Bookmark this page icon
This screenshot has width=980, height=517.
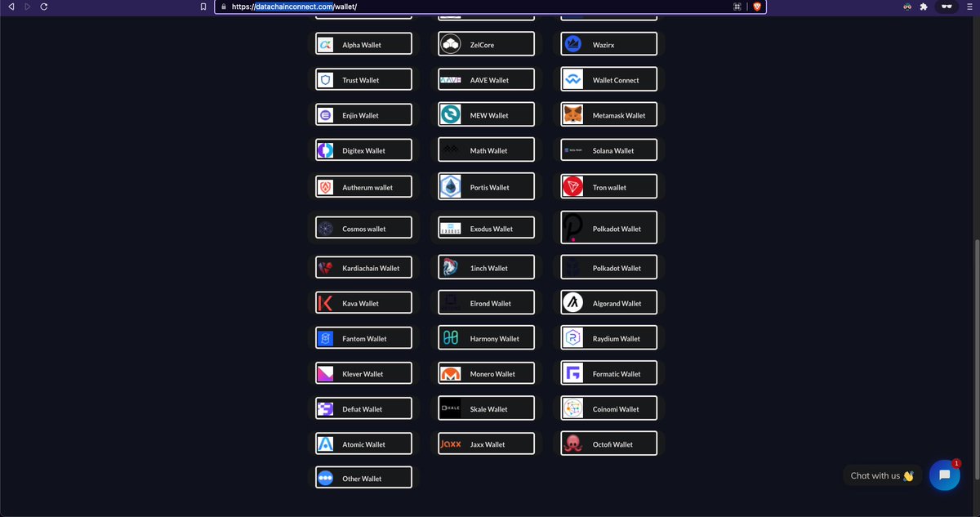click(203, 7)
